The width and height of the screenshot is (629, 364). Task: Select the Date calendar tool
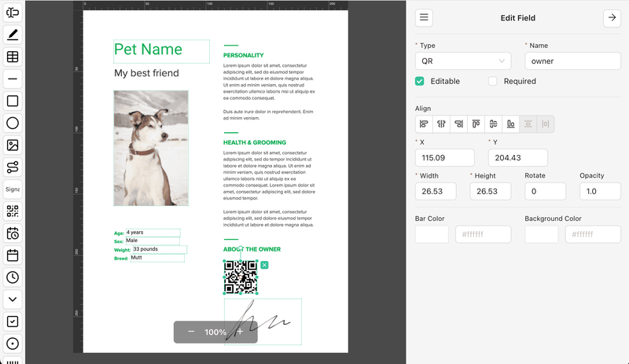point(13,256)
